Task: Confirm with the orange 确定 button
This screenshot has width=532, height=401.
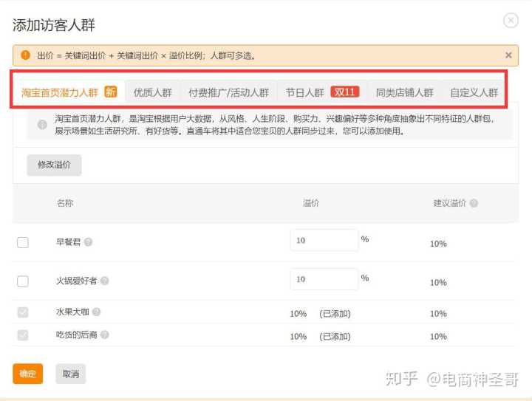Action: pos(28,374)
